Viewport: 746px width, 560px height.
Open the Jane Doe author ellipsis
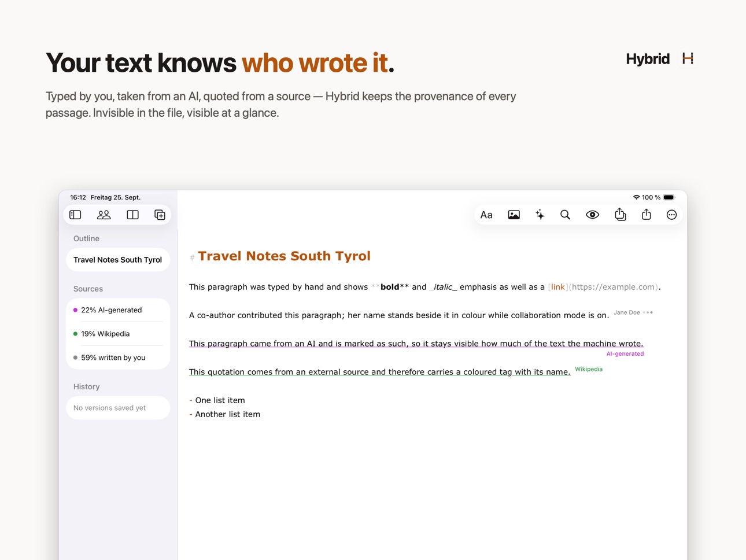point(648,312)
